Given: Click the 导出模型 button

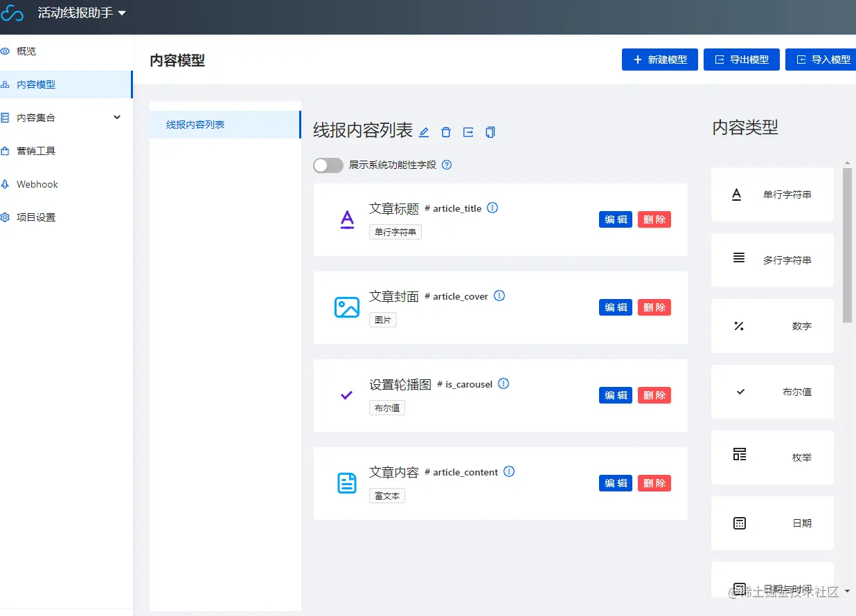Looking at the screenshot, I should click(x=742, y=60).
